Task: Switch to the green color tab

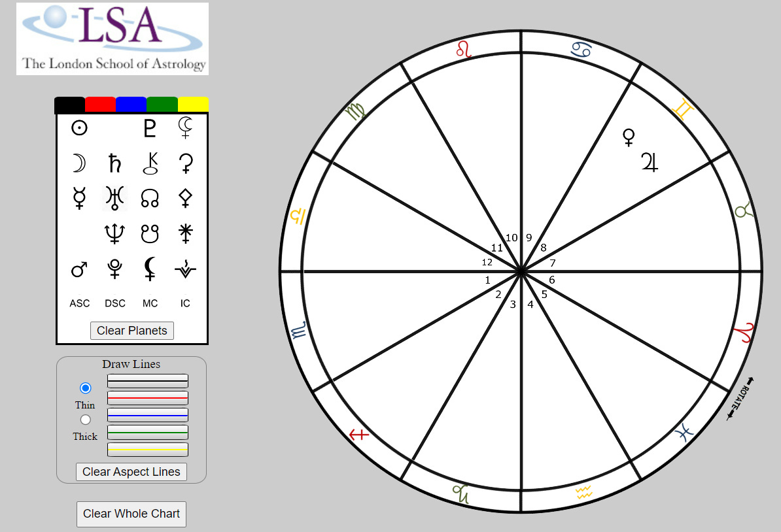Action: click(x=162, y=105)
